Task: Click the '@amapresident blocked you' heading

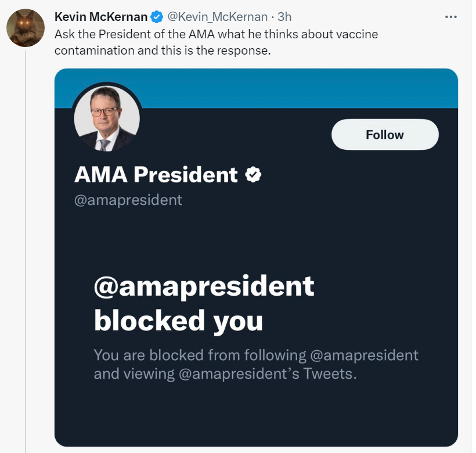Action: (x=203, y=302)
